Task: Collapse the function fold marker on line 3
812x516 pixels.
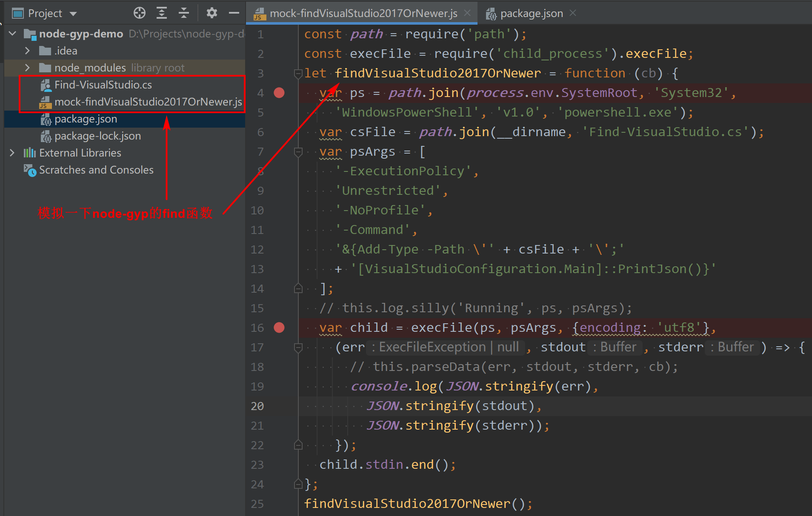Action: point(298,74)
